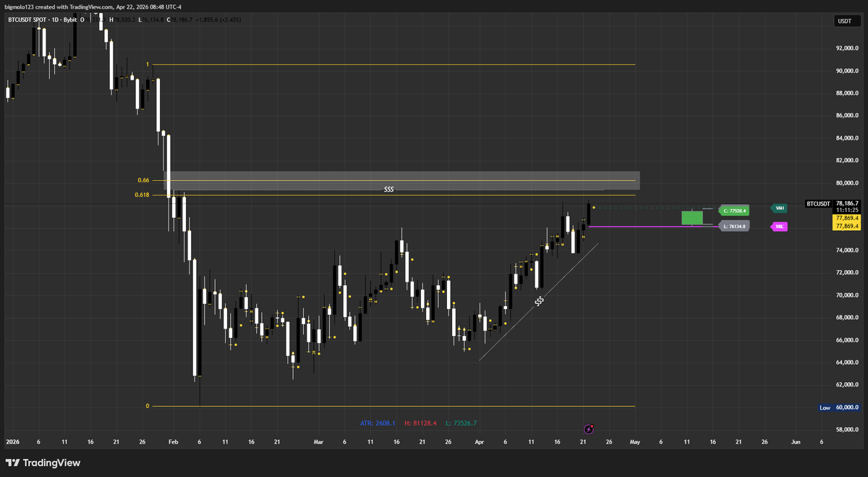868x477 pixels.
Task: Click the Apr time axis label
Action: click(x=479, y=441)
